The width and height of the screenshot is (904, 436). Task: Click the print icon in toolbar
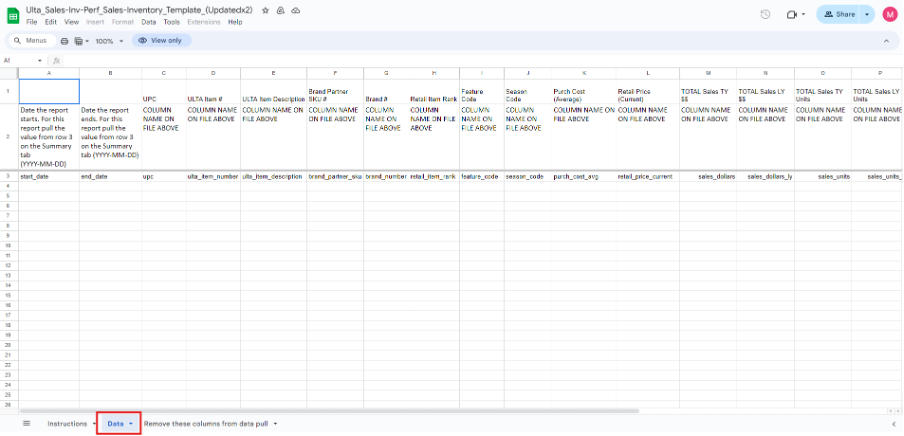coord(65,41)
